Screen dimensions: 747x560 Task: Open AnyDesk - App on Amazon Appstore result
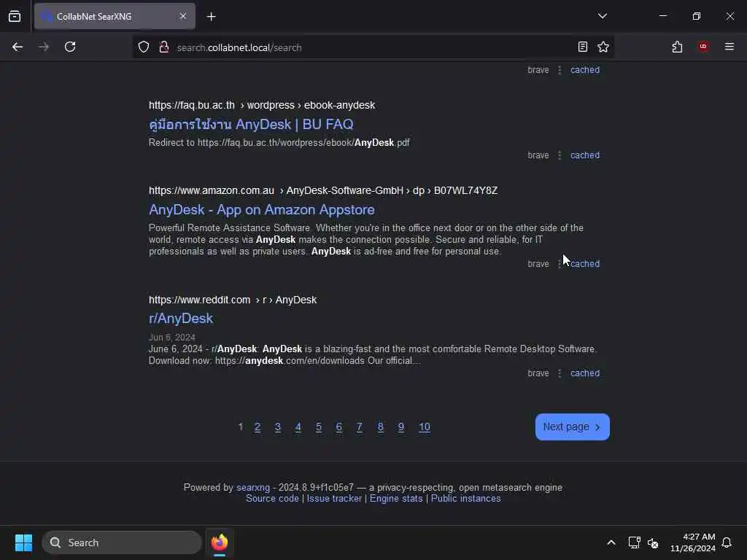(262, 209)
